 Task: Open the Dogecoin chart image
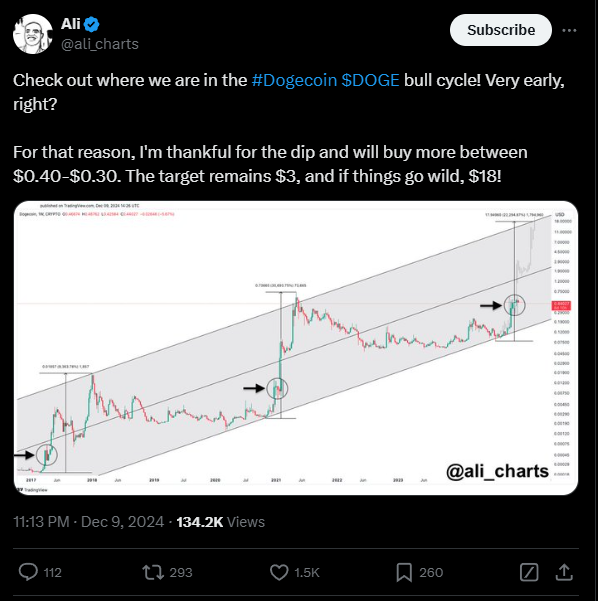[x=296, y=348]
